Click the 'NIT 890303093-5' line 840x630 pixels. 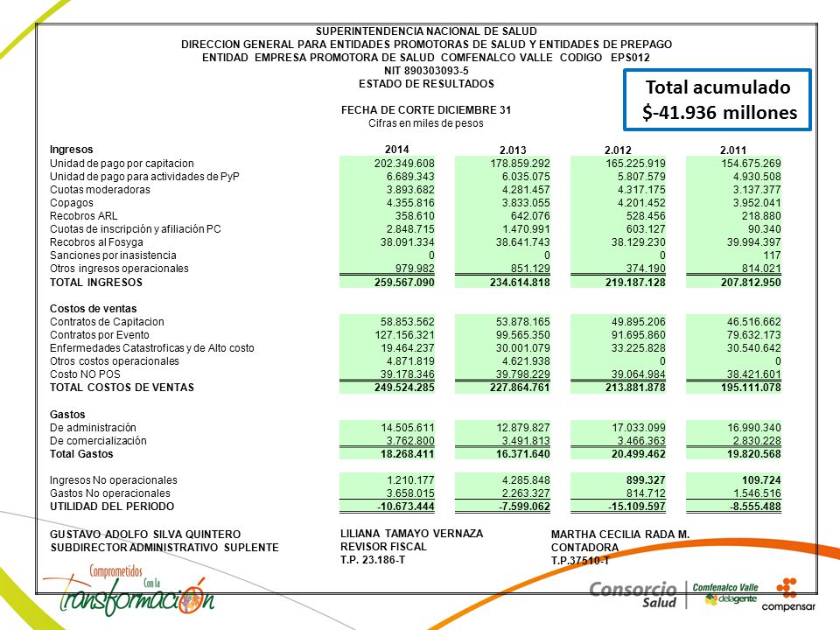[426, 71]
